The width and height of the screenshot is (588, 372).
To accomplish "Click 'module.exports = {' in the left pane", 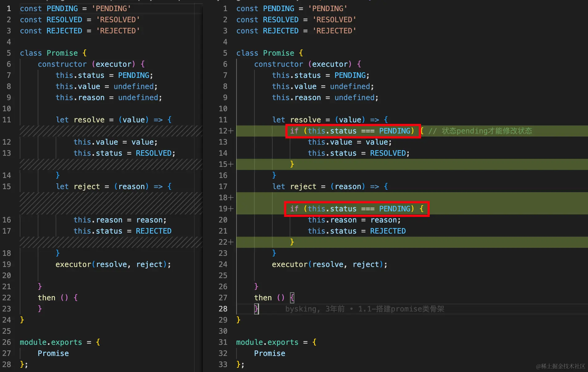I will click(x=60, y=342).
